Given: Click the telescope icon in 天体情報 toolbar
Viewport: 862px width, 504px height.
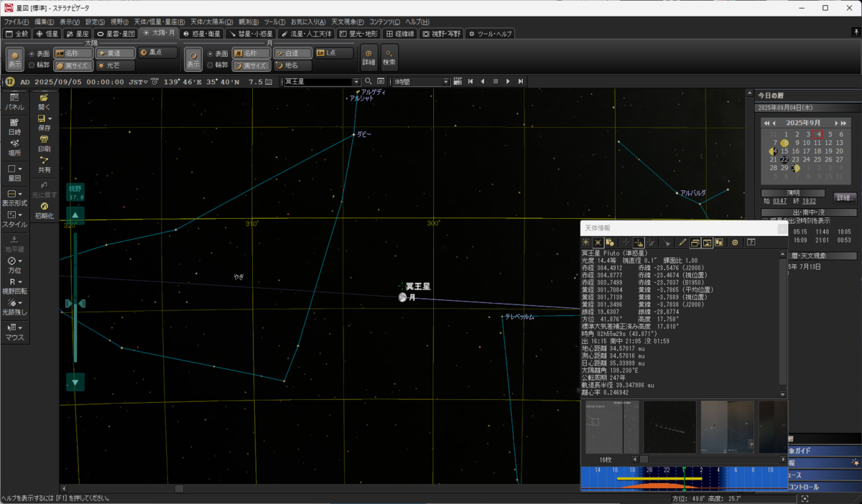Looking at the screenshot, I should tap(667, 243).
